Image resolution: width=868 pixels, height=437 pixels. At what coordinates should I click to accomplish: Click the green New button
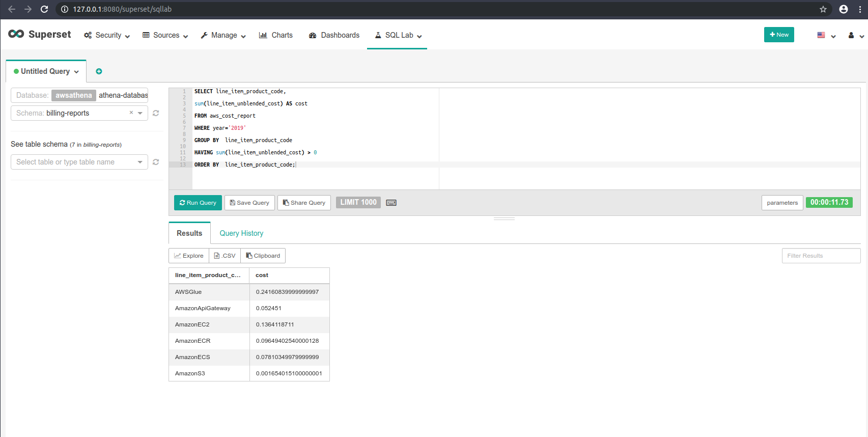coord(779,35)
